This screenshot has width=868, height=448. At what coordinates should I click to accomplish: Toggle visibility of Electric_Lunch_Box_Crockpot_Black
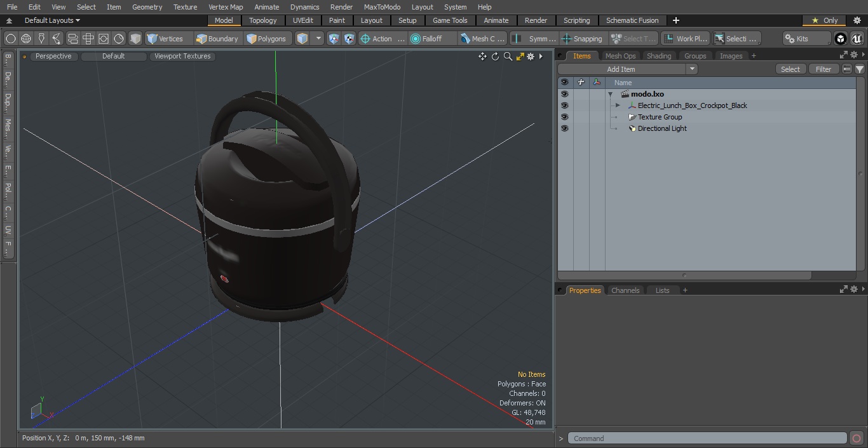coord(564,105)
